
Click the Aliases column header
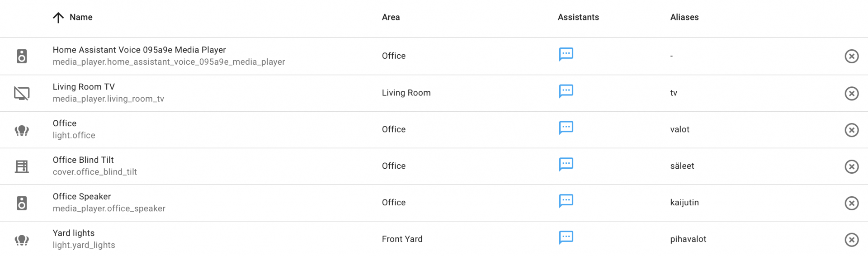[x=684, y=17]
